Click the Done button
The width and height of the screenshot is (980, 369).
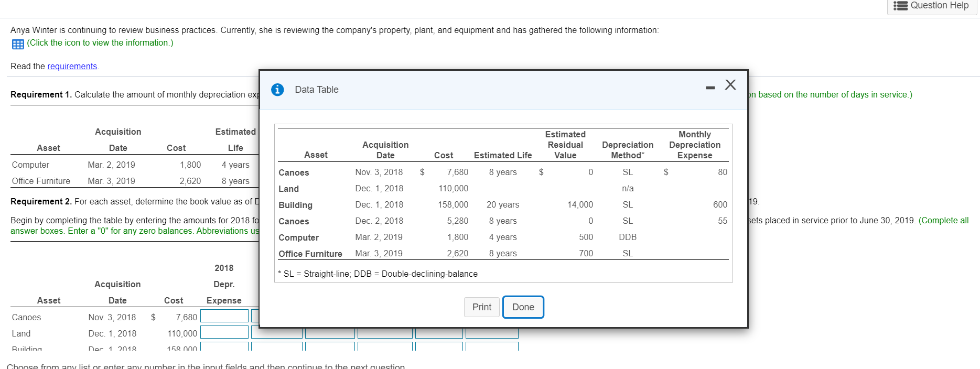(x=523, y=307)
